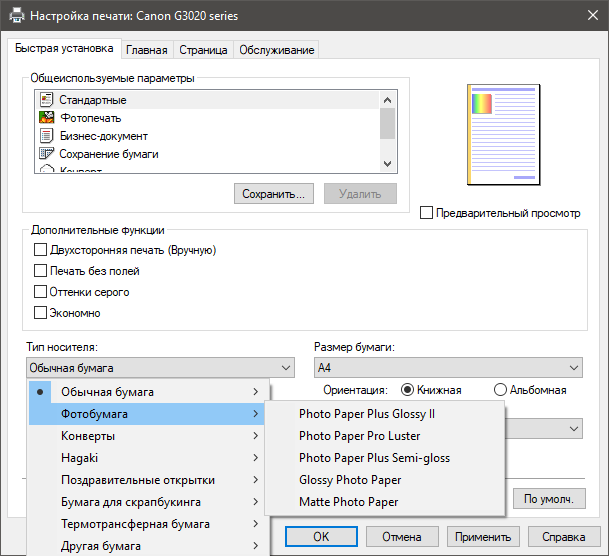Click presets list scroll down arrow
609x556 pixels.
387,163
